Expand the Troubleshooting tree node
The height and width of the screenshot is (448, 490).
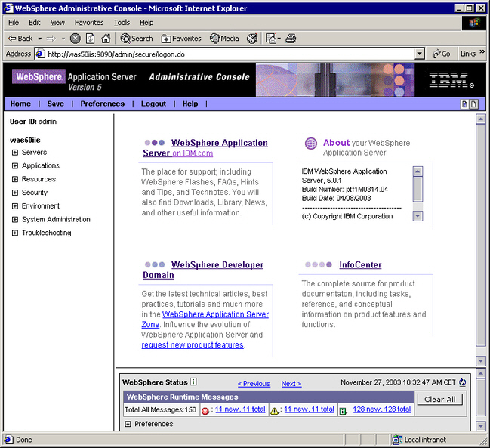pos(14,233)
